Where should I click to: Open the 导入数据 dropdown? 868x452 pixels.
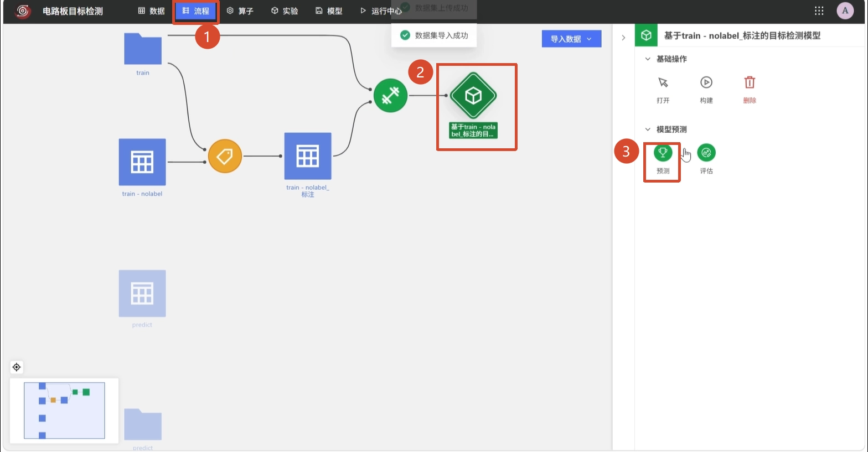571,39
